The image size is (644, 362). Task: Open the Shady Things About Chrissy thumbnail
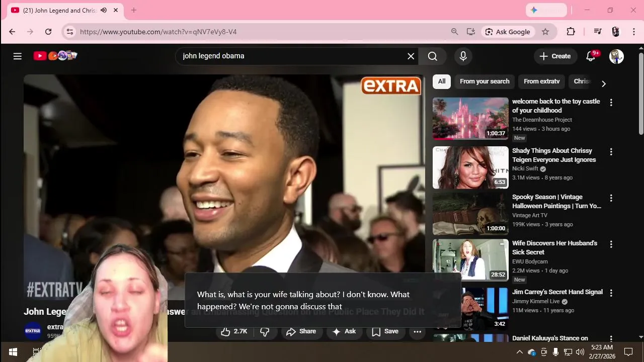tap(470, 167)
